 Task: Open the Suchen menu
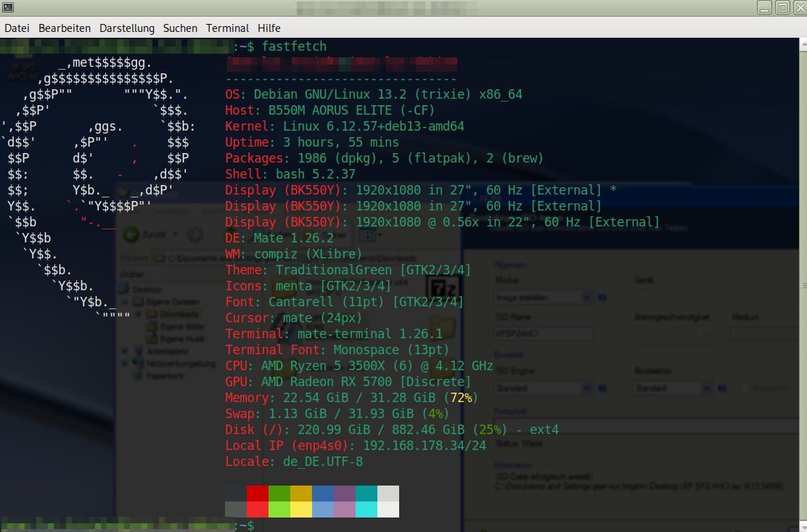pos(180,28)
